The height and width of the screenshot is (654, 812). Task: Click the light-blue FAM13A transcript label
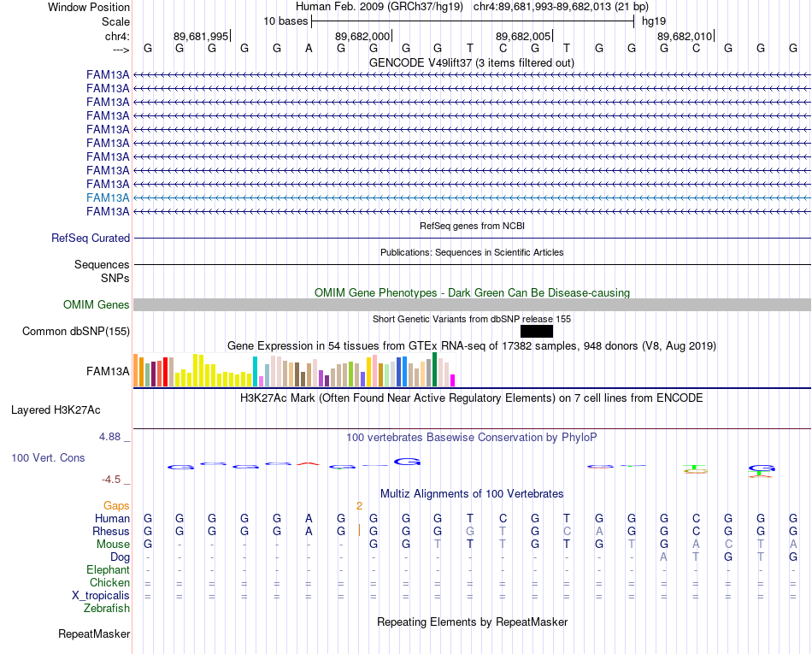(x=108, y=197)
